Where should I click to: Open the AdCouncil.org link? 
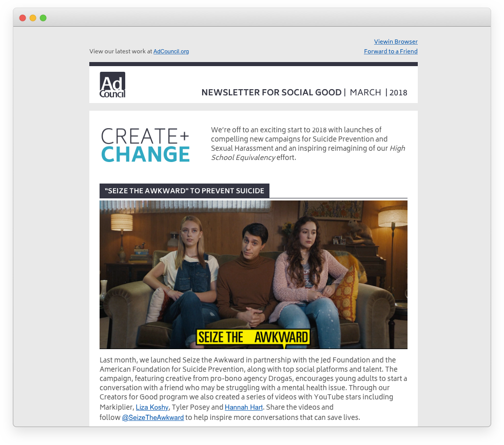(x=171, y=51)
